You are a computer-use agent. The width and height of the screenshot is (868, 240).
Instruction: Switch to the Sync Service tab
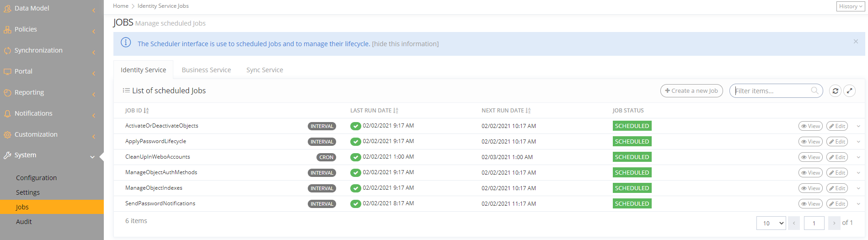264,70
